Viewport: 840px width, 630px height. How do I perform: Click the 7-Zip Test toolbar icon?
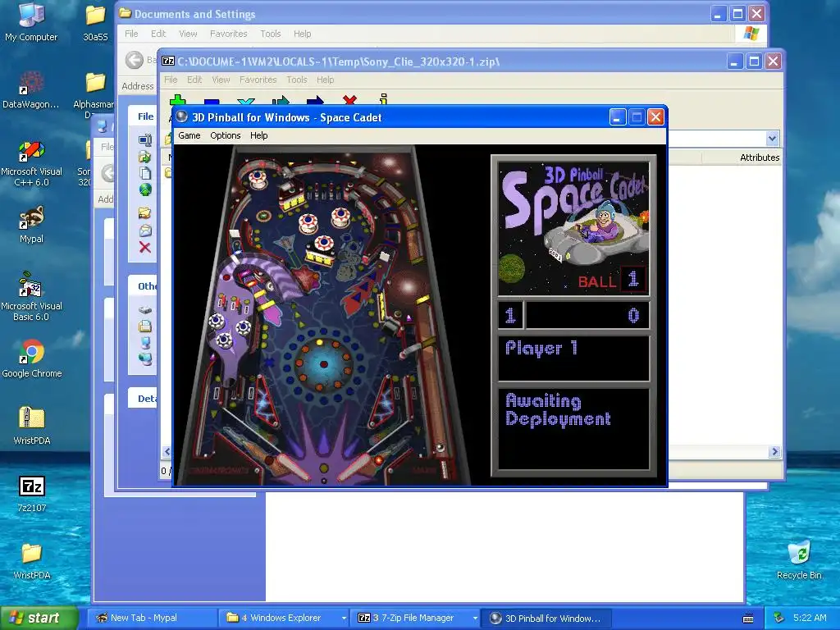tap(246, 101)
